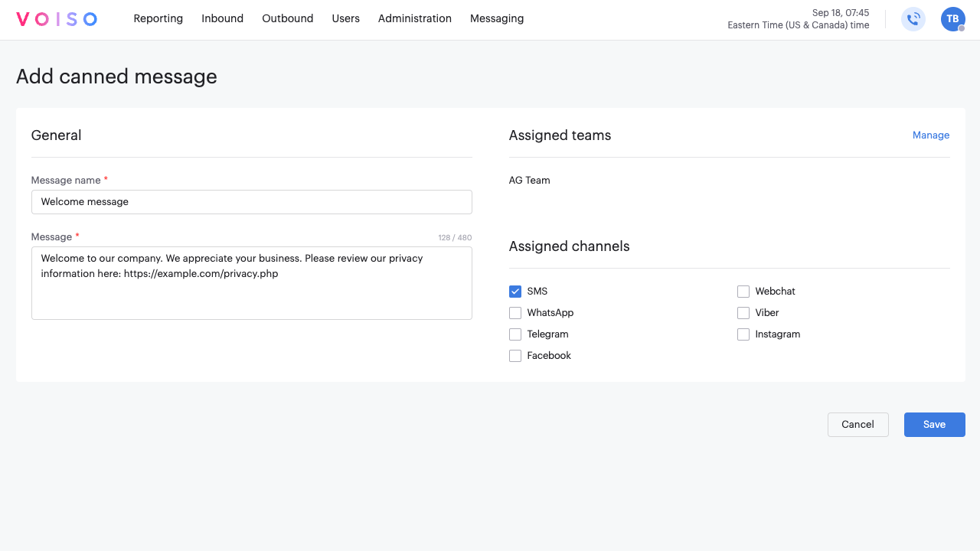The image size is (980, 551).
Task: Click the Save button
Action: (x=935, y=425)
